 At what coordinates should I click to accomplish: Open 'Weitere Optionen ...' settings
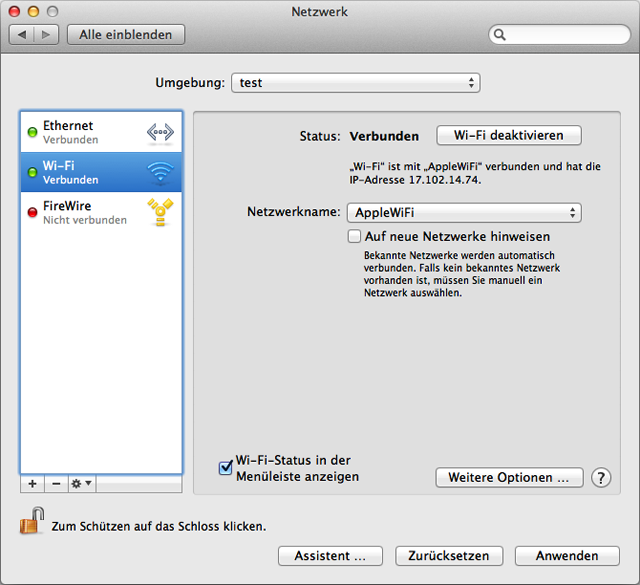509,478
